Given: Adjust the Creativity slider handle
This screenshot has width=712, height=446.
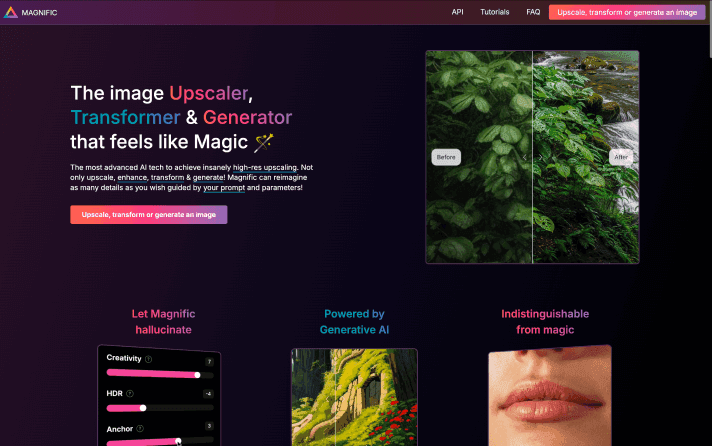Looking at the screenshot, I should pyautogui.click(x=197, y=375).
